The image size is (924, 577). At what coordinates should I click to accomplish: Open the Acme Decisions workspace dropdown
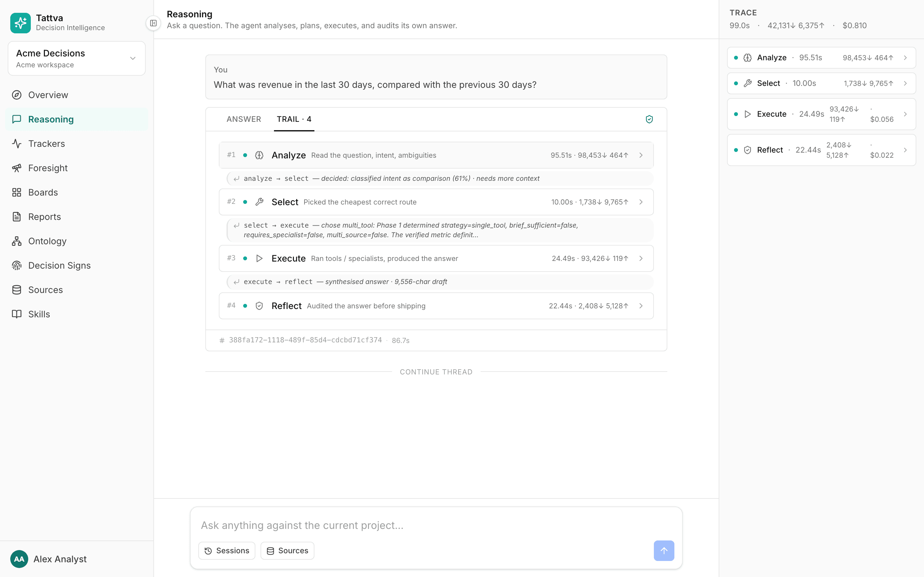click(77, 58)
